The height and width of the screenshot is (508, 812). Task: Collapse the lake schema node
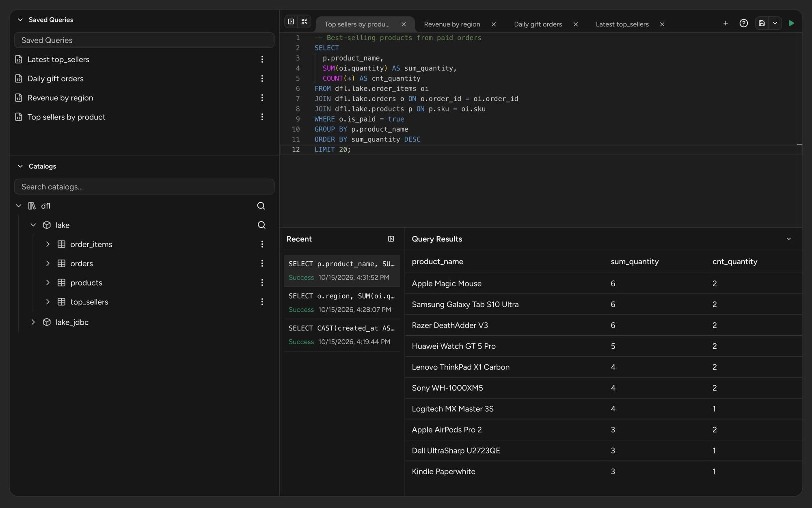pos(33,225)
